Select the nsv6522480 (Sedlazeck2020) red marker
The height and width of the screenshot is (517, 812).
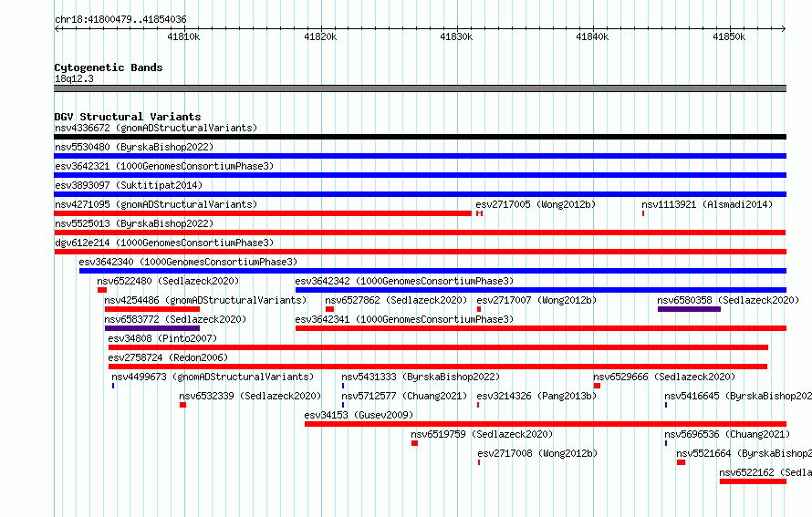point(102,290)
